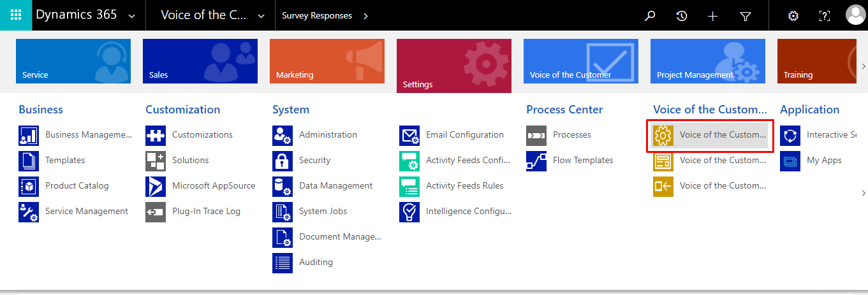Viewport: 868px width, 295px height.
Task: Click the Business group heading
Action: [41, 110]
